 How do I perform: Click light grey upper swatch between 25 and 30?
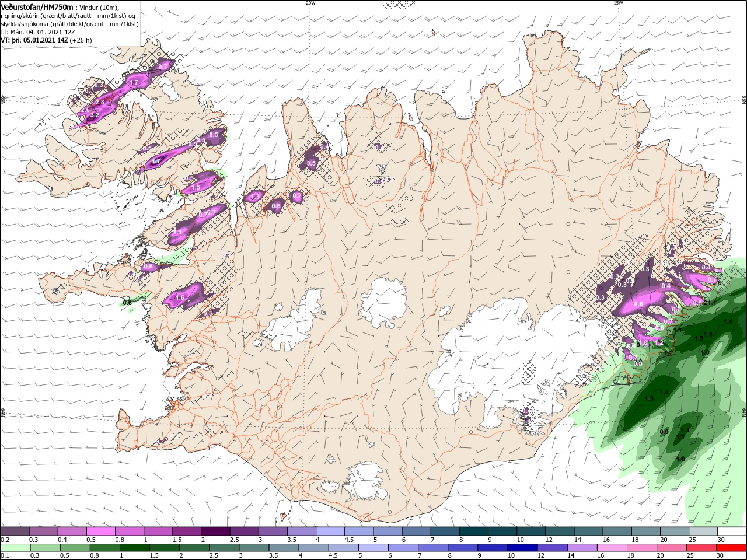[x=703, y=531]
